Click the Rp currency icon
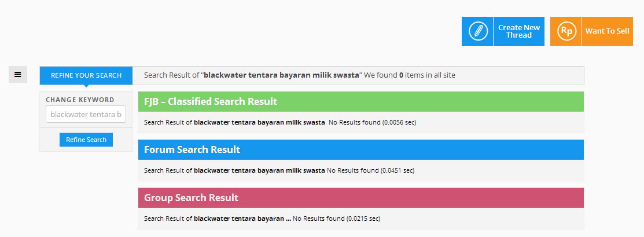Image resolution: width=644 pixels, height=237 pixels. [565, 31]
